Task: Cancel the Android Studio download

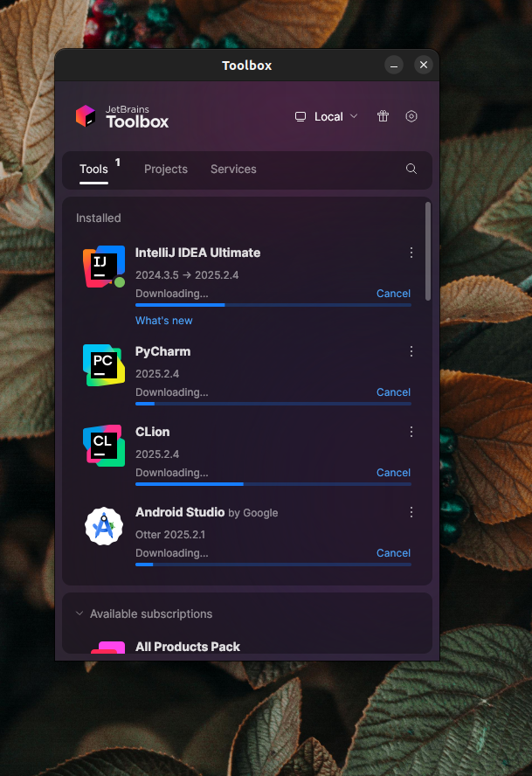Action: click(393, 553)
